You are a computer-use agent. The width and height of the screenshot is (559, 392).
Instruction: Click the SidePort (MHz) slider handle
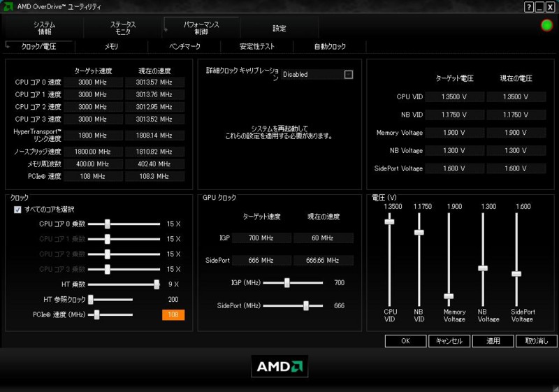pos(306,305)
